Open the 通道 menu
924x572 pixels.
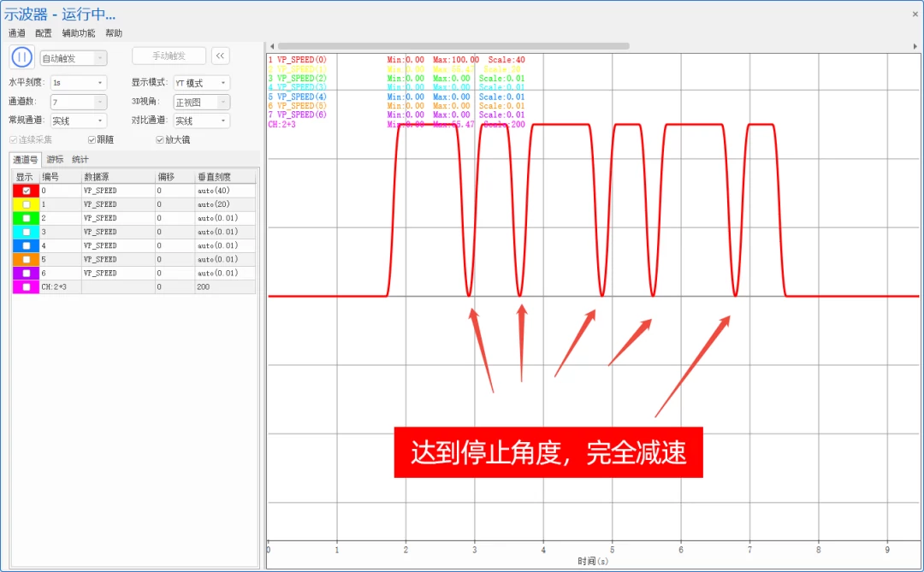click(17, 33)
